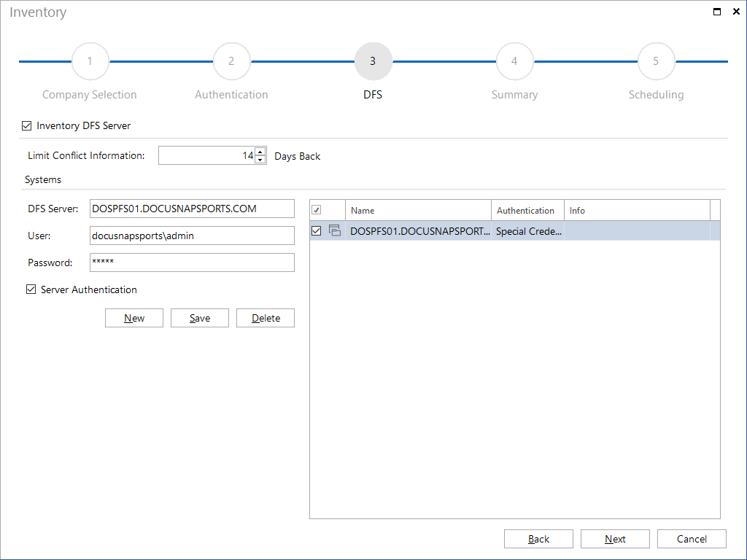
Task: Click the Back button
Action: coord(538,539)
